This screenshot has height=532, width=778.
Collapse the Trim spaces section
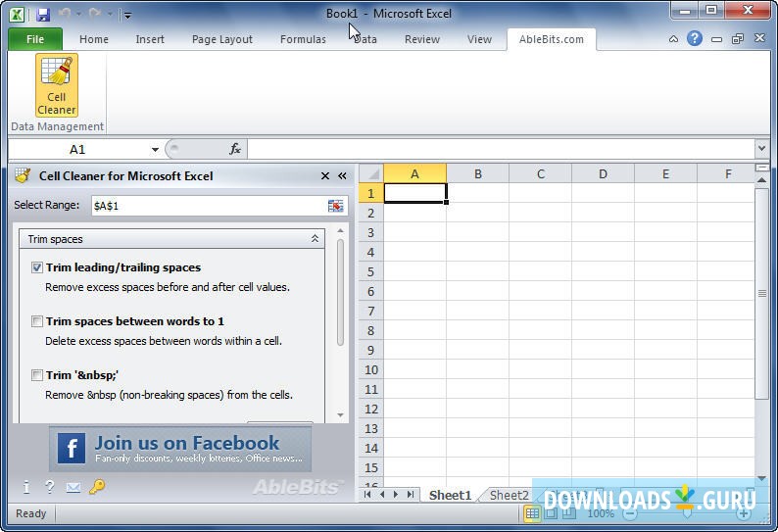click(315, 239)
